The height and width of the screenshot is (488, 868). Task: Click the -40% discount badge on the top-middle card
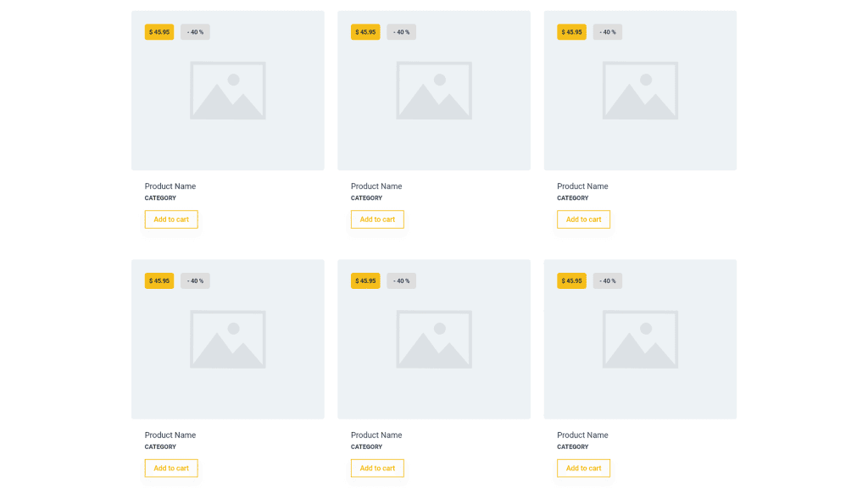[401, 32]
